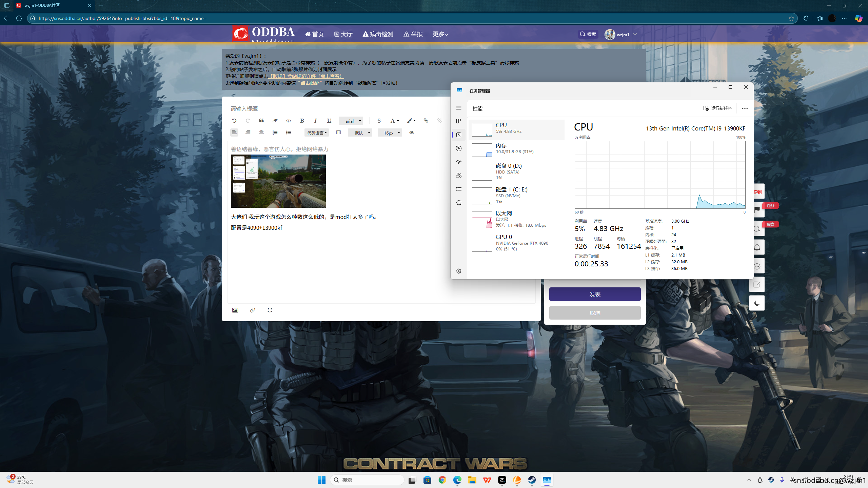Show hidden system tray icons chevron
Image resolution: width=868 pixels, height=488 pixels.
[x=749, y=480]
